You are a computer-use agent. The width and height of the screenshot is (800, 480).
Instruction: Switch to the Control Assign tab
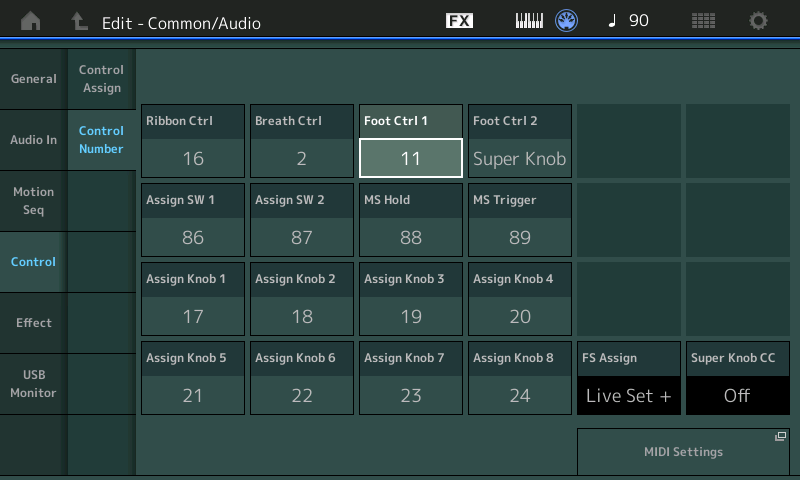click(x=101, y=79)
